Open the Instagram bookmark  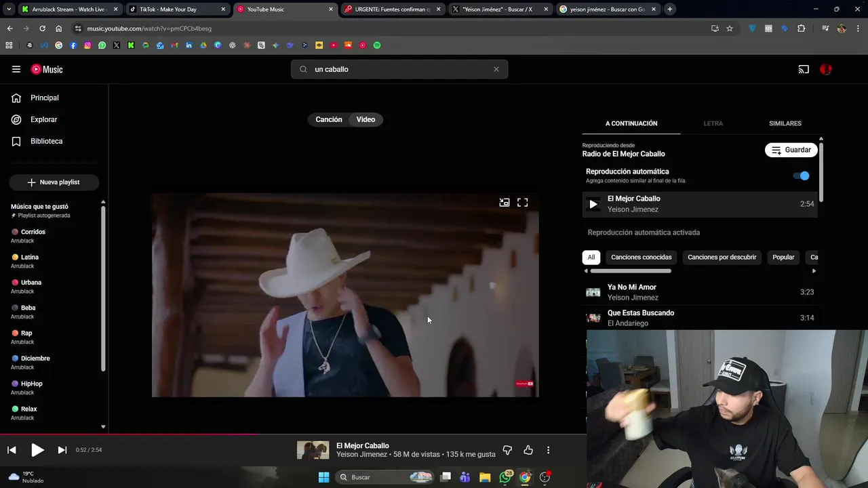tap(87, 45)
